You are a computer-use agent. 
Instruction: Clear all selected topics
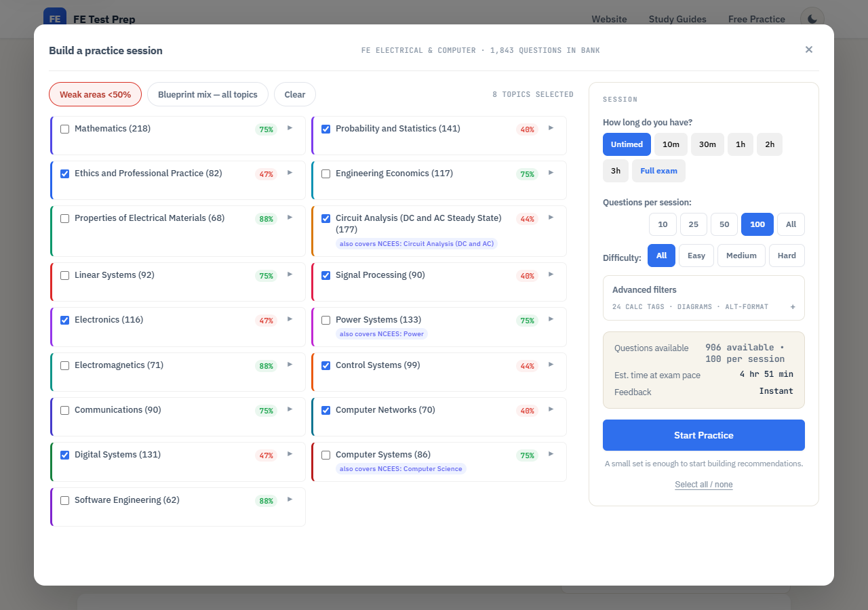[295, 94]
